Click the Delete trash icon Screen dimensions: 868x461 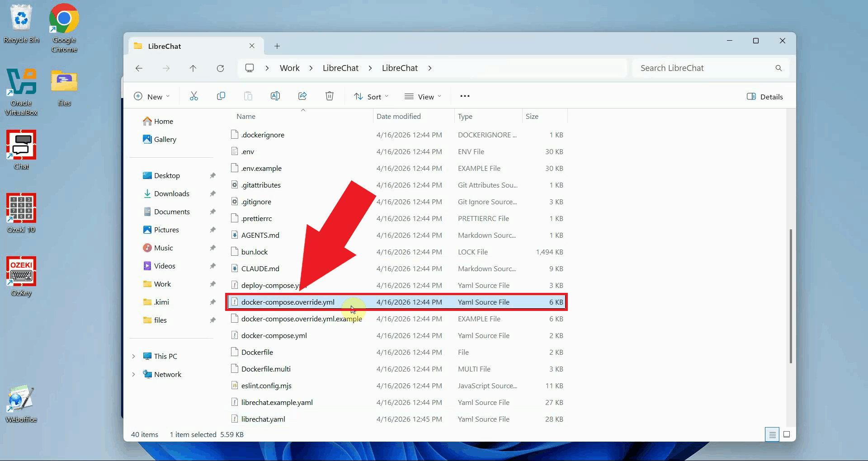coord(330,96)
